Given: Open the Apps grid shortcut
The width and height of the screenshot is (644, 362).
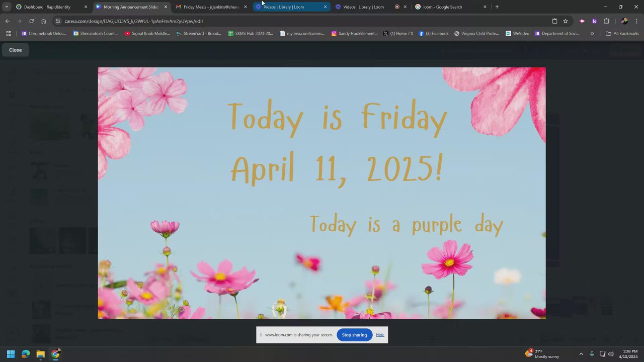Looking at the screenshot, I should tap(9, 34).
